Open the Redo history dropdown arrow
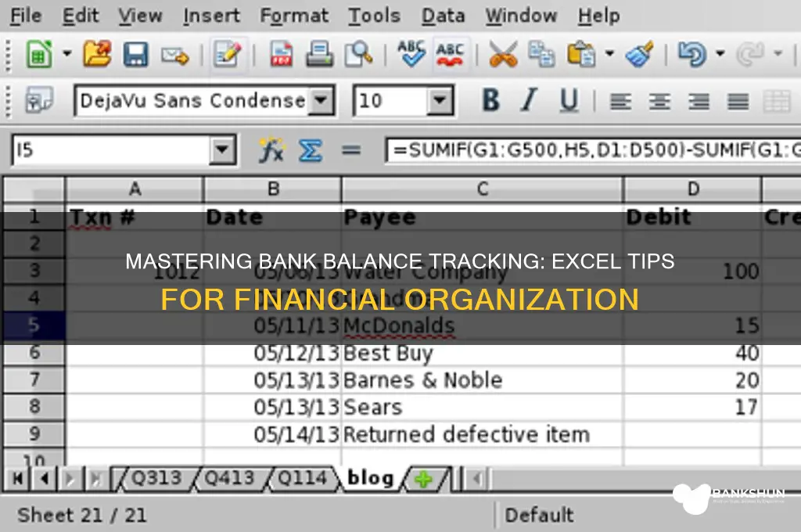 [x=778, y=53]
